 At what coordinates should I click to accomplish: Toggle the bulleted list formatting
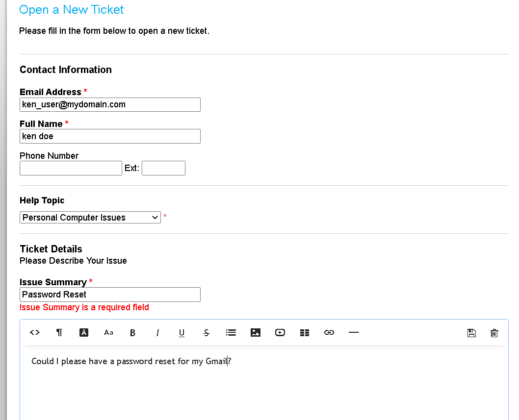coord(231,333)
